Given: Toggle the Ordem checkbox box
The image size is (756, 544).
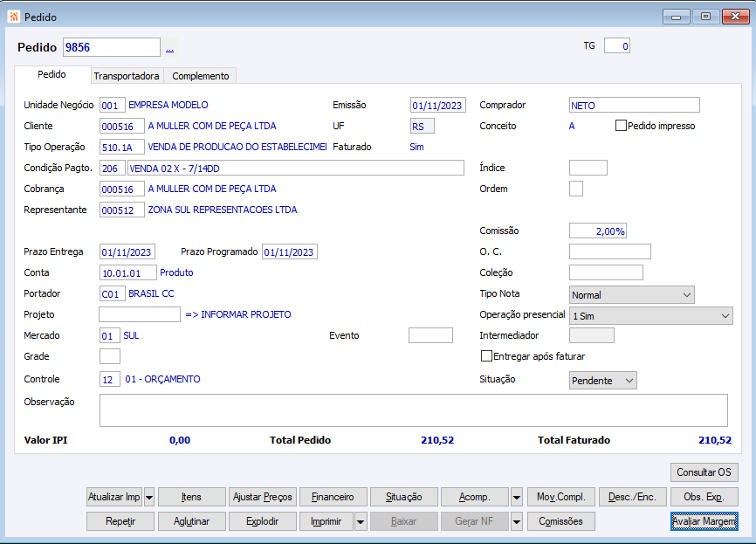Looking at the screenshot, I should (576, 189).
